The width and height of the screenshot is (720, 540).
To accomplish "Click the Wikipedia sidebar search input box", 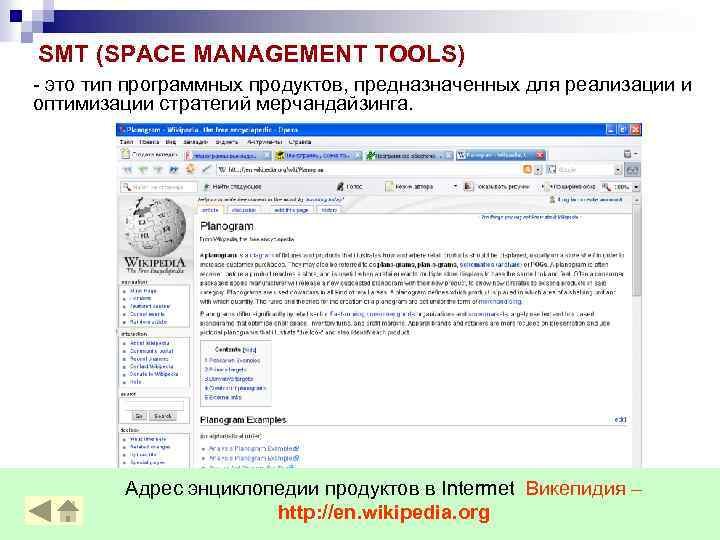I will 154,405.
